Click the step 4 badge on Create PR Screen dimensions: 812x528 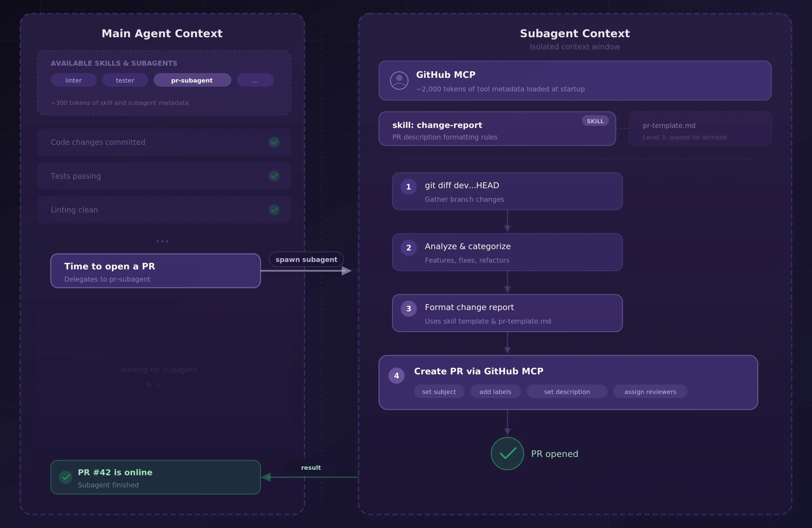(396, 375)
